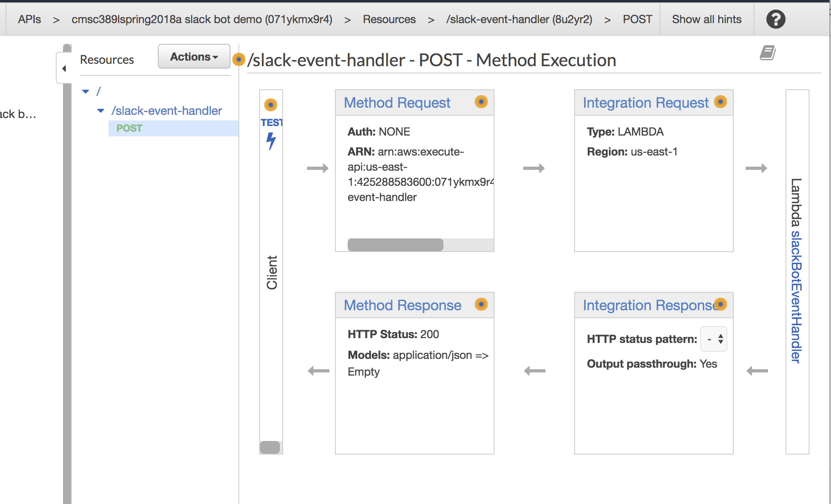Click the TEST lightning bolt icon
This screenshot has height=504, width=831.
pos(271,140)
